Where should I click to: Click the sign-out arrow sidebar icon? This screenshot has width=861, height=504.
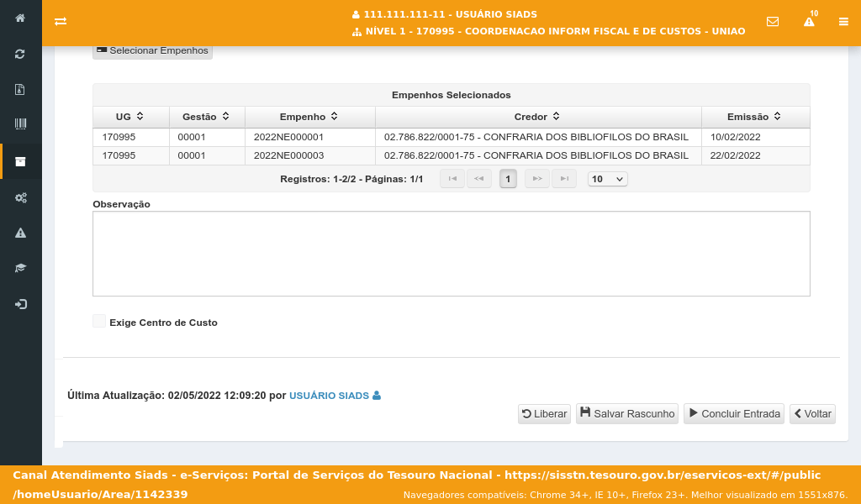point(20,304)
